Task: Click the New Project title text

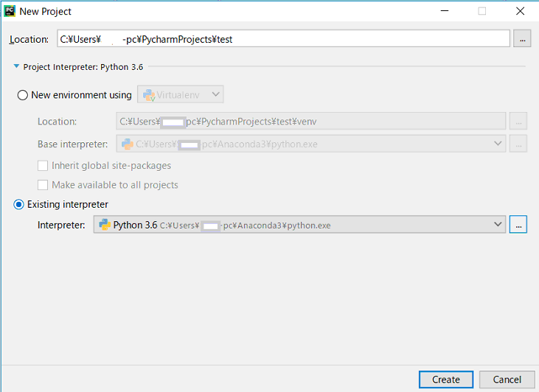Action: [x=46, y=12]
